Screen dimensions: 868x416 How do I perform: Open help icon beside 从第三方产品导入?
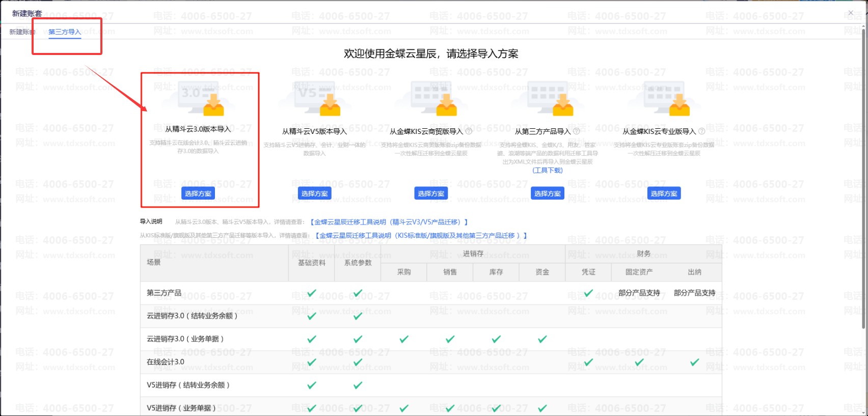pos(577,131)
